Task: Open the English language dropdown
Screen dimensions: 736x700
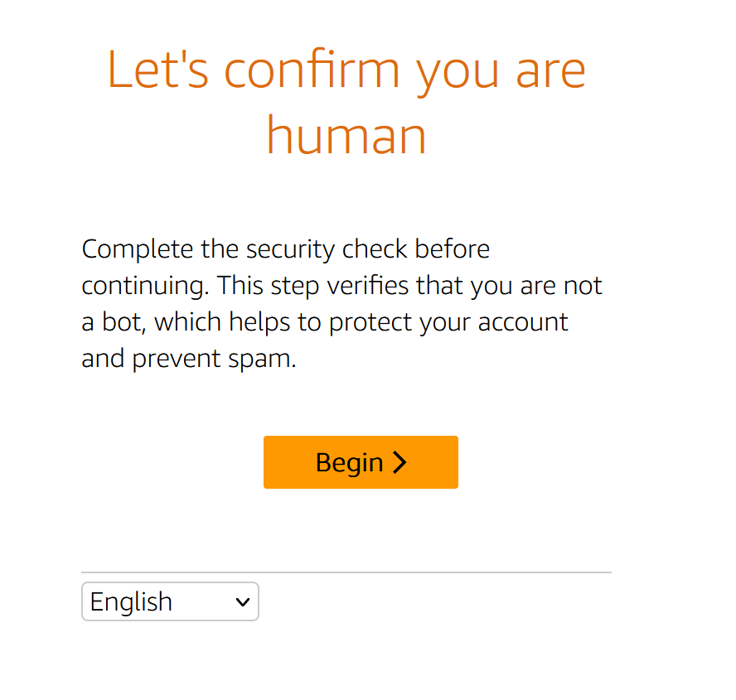Action: pos(170,601)
